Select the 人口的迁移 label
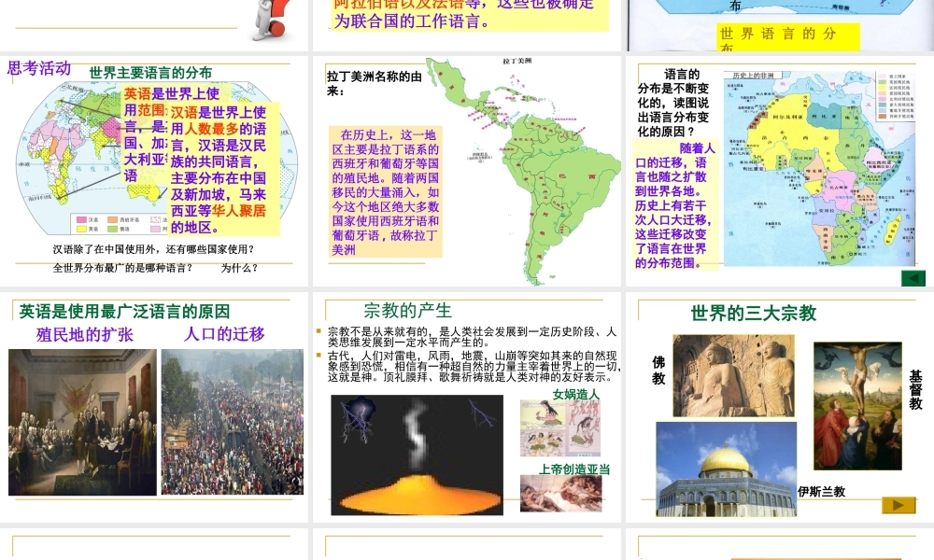 224,334
